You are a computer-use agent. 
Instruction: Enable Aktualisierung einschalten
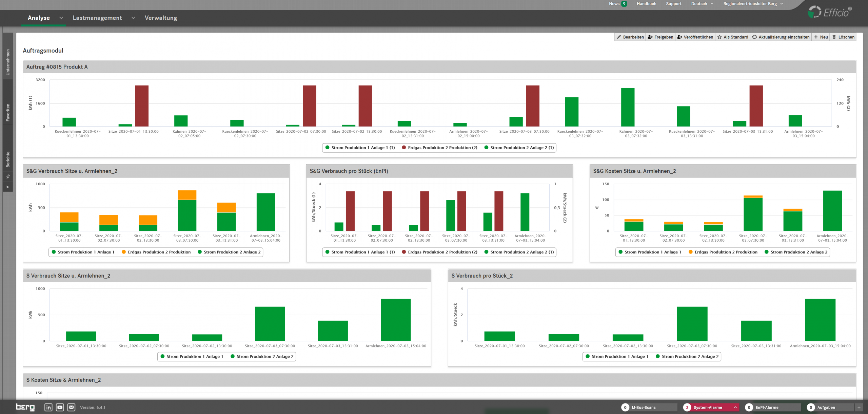[x=781, y=37]
